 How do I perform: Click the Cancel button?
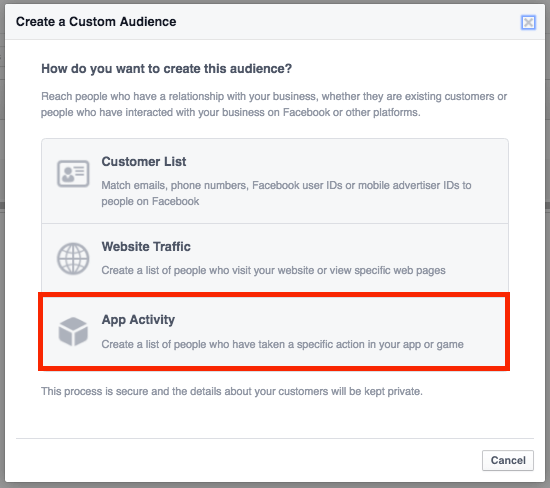click(508, 460)
